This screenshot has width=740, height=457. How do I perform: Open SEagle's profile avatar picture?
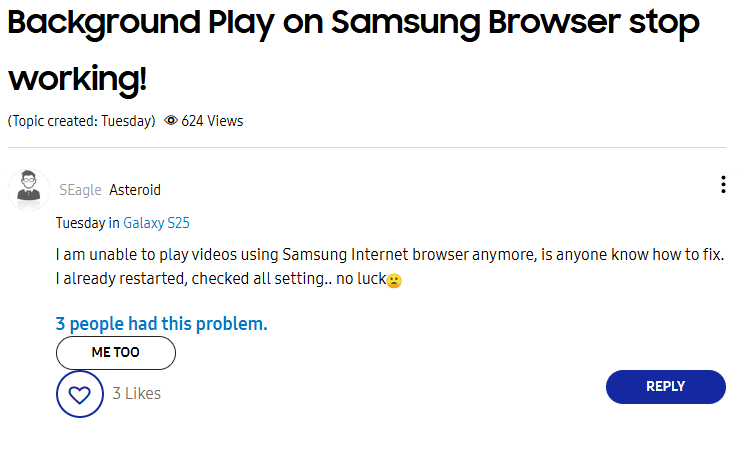tap(29, 189)
